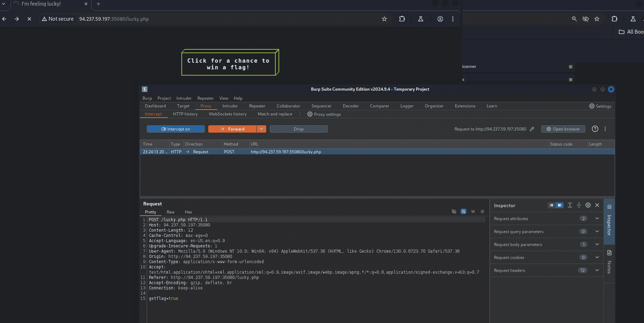Screen dimensions: 644x323
Task: Edit the request target with the pencil icon
Action: [532, 129]
